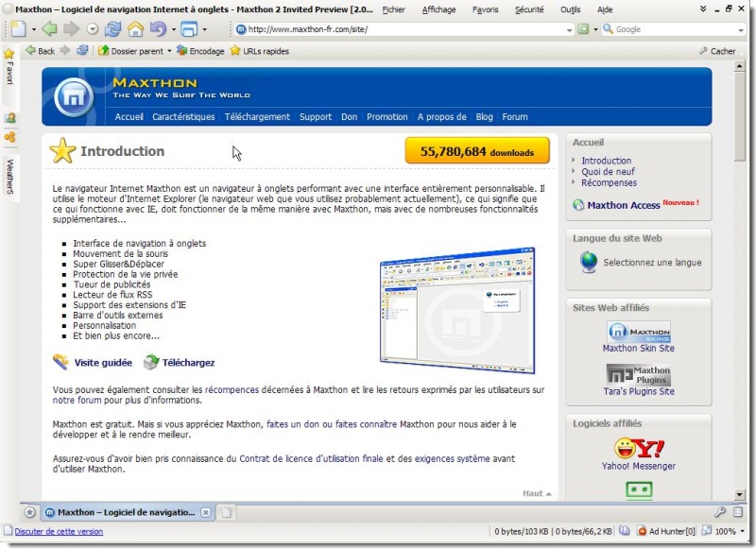Click the Yahoo! Messenger icon
Viewport: 756px width, 549px height.
(639, 448)
